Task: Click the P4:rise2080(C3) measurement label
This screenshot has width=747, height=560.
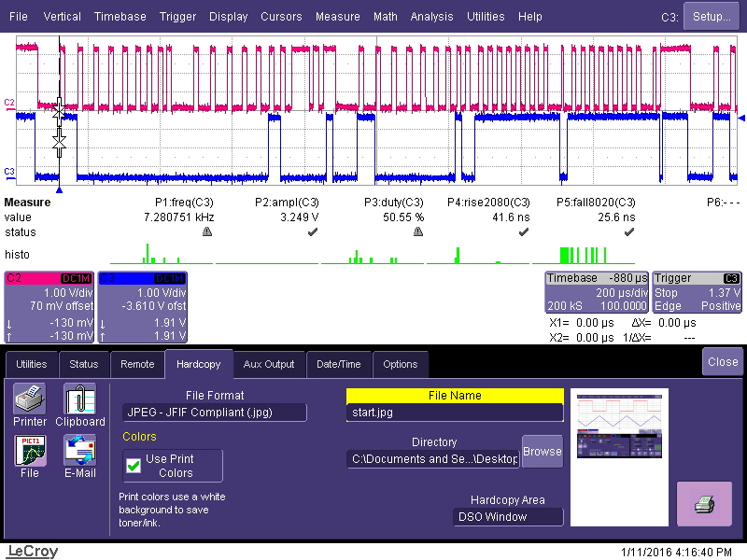Action: click(x=488, y=203)
